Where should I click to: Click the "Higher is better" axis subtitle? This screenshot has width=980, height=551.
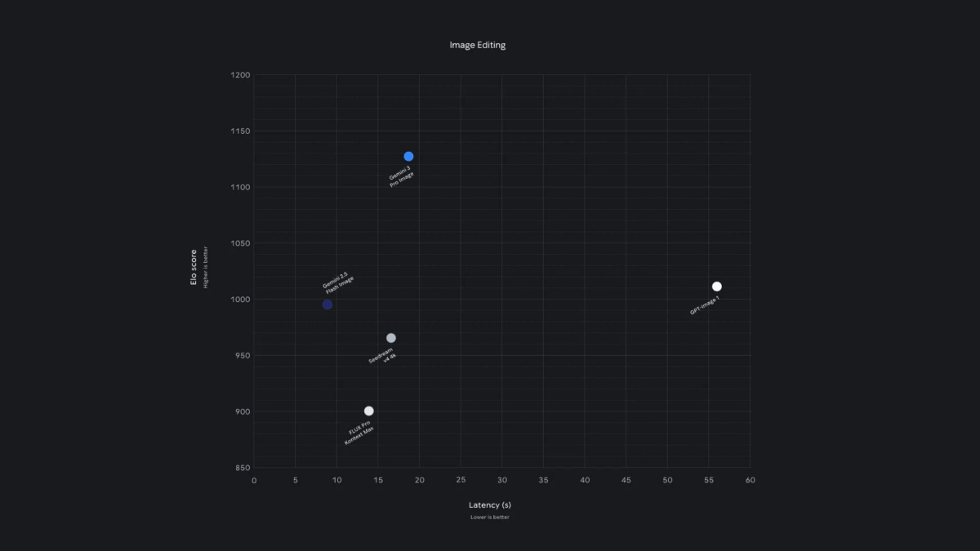tap(205, 267)
